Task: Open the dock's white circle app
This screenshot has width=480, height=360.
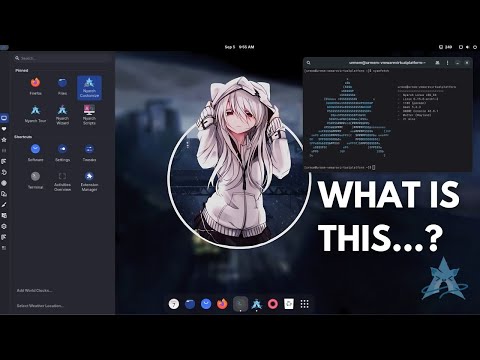Action: click(x=174, y=304)
